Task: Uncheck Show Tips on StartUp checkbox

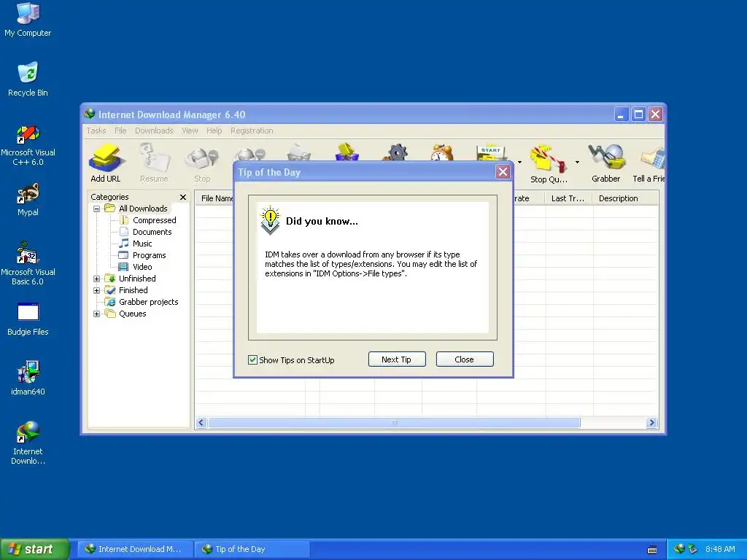Action: click(252, 360)
